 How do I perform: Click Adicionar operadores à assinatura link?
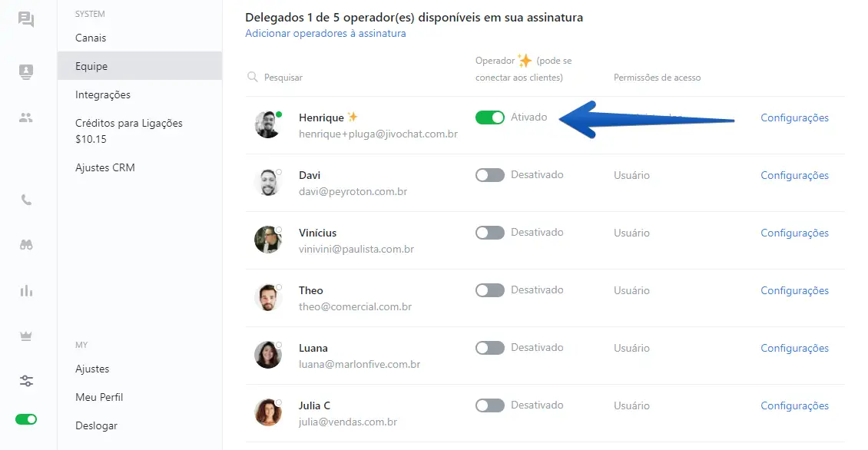[326, 34]
